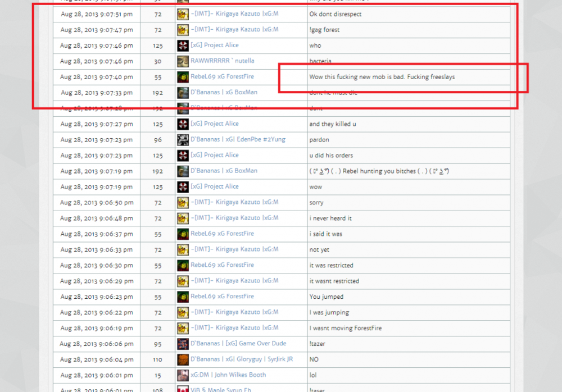
Task: Click Project Alice avatar beside 'and they killed u'
Action: [183, 124]
